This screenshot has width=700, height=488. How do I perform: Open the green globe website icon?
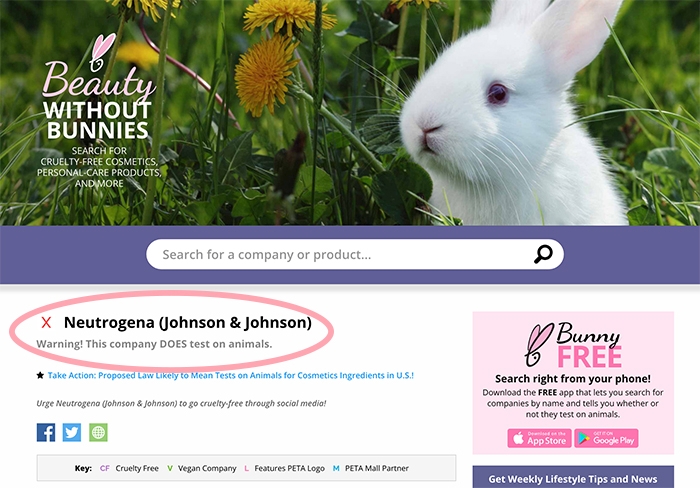click(98, 432)
